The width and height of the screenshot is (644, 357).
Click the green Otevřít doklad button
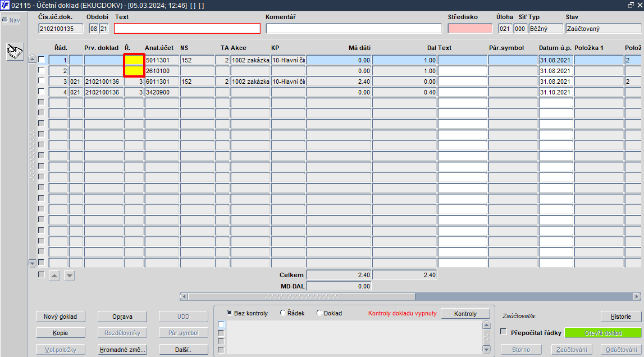click(x=603, y=333)
